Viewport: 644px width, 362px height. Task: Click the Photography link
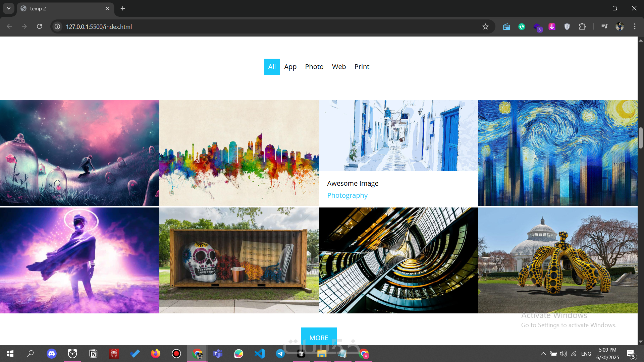point(347,195)
